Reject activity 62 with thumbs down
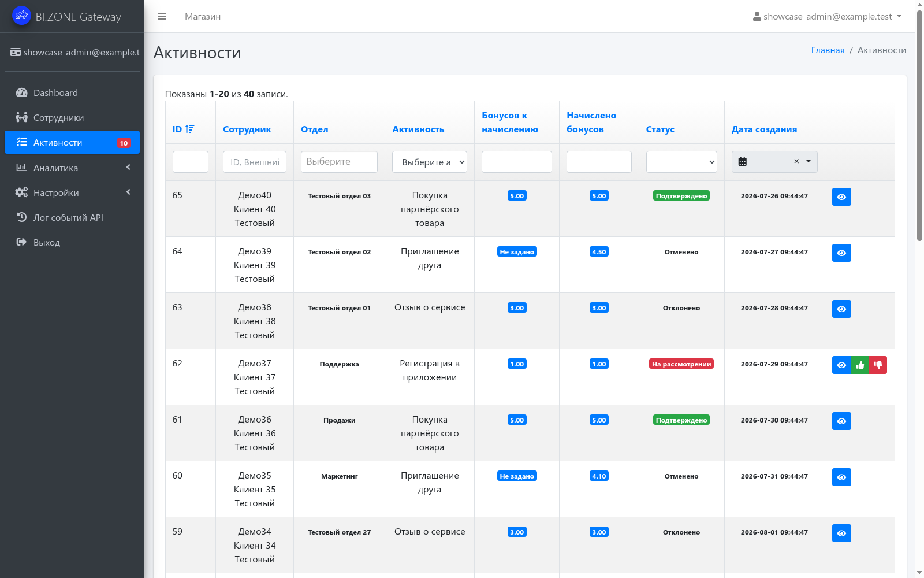Image resolution: width=924 pixels, height=578 pixels. [878, 365]
